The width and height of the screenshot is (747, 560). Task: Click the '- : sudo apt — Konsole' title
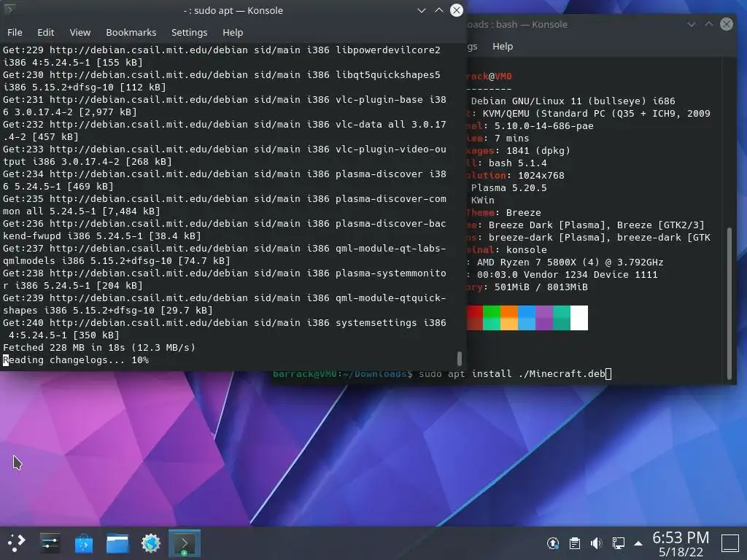tap(233, 10)
